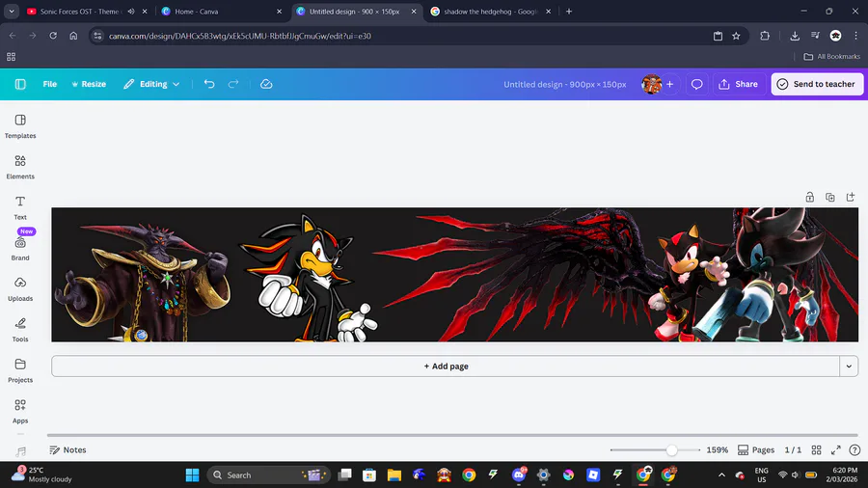Viewport: 868px width, 488px height.
Task: Mute the Sonic Forces OST tab audio
Action: pyautogui.click(x=131, y=11)
